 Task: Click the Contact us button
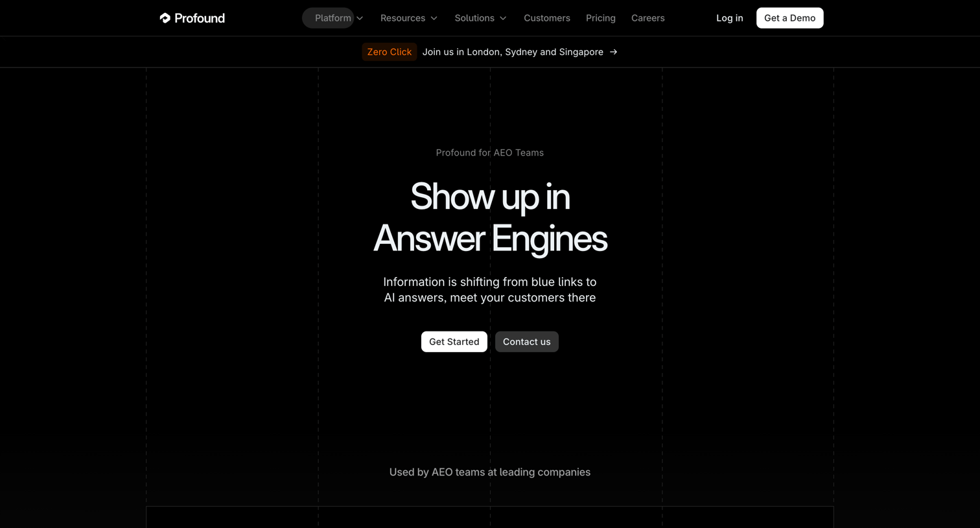[x=527, y=342]
